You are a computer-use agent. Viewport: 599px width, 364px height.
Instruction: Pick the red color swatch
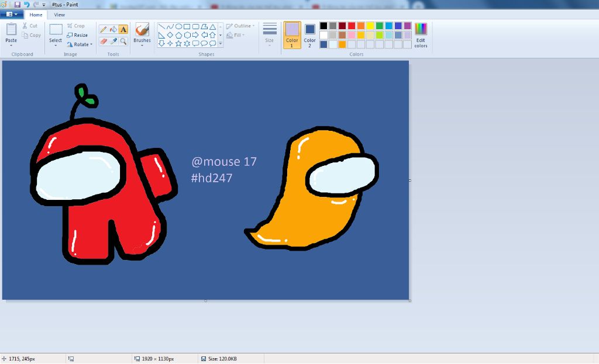(352, 26)
